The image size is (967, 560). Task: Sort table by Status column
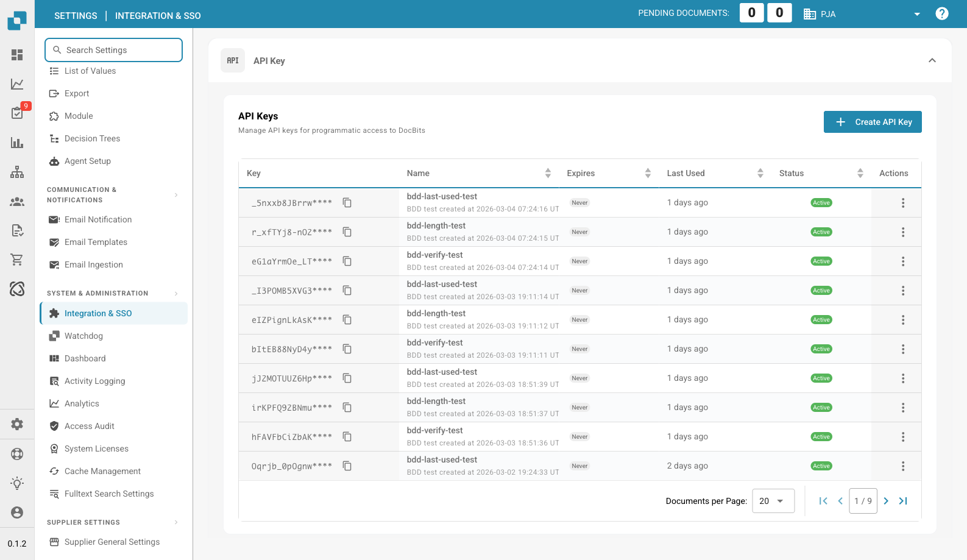pyautogui.click(x=860, y=173)
